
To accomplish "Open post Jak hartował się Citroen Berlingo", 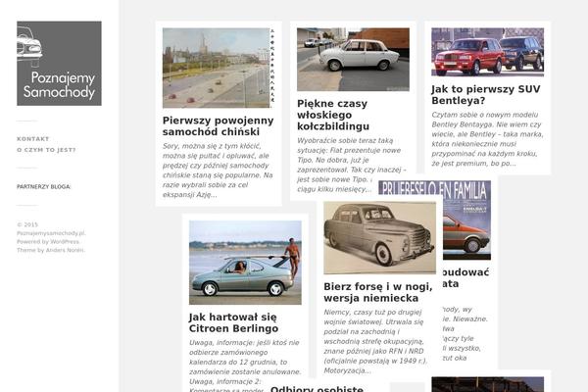I will (233, 322).
